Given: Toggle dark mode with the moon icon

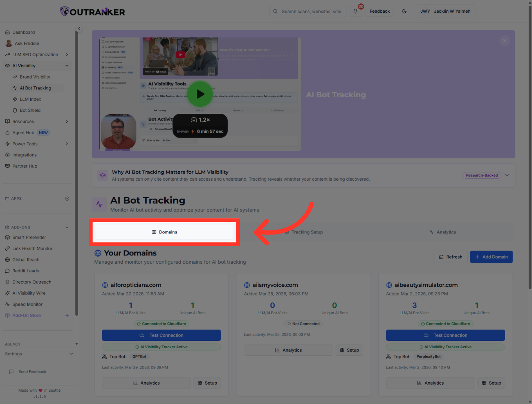Looking at the screenshot, I should tap(404, 11).
